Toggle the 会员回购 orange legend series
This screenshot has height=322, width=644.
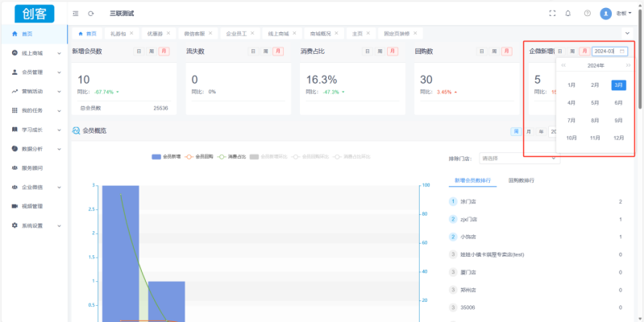tap(199, 157)
